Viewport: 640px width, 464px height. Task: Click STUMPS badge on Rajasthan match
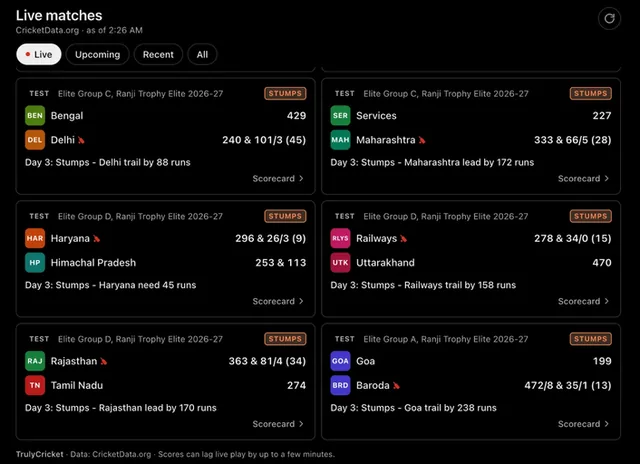pyautogui.click(x=285, y=339)
